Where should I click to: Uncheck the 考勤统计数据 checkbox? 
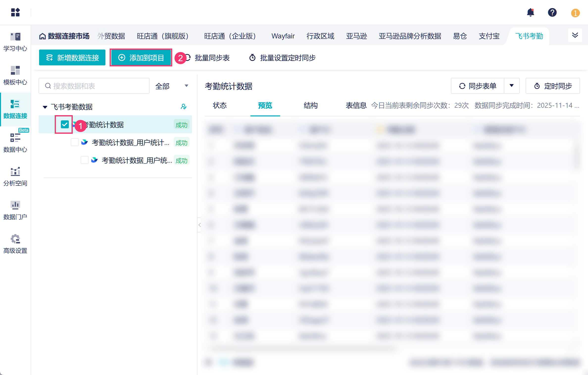pos(65,124)
